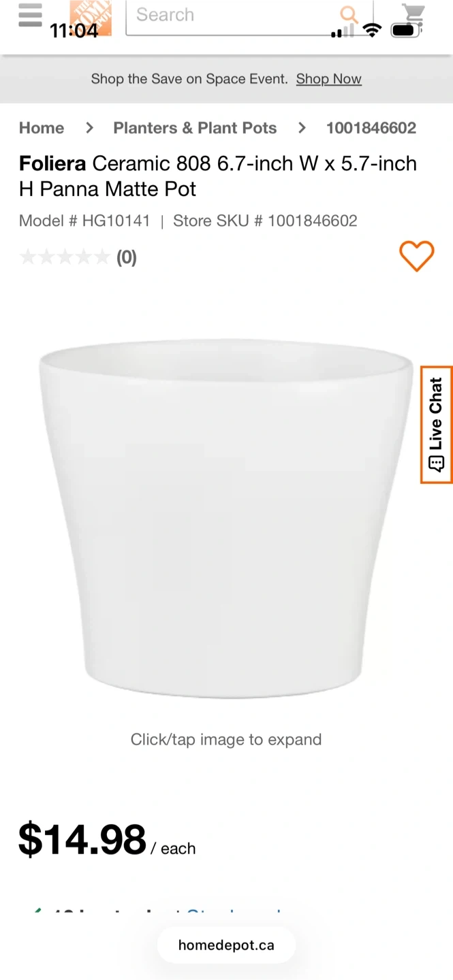Open the shopping cart

point(413,15)
